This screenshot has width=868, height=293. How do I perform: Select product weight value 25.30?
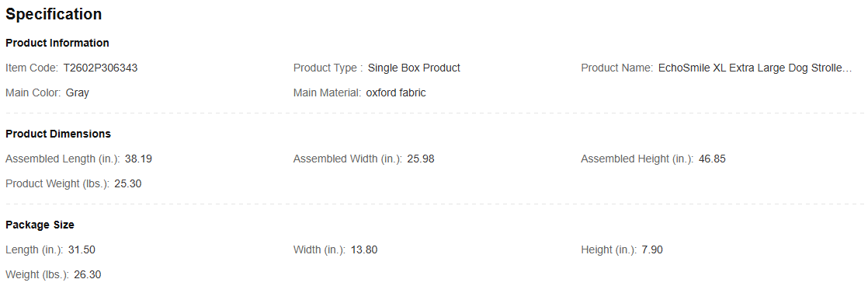[x=128, y=184]
